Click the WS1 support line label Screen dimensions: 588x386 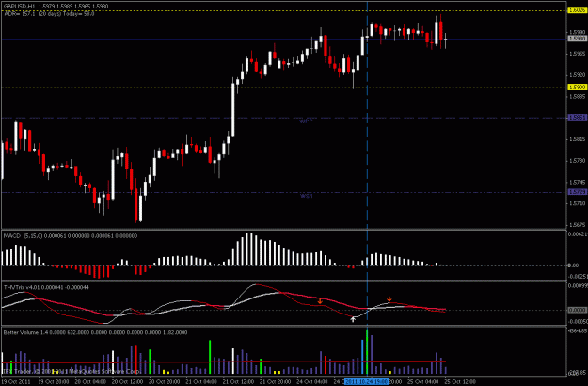[x=306, y=196]
